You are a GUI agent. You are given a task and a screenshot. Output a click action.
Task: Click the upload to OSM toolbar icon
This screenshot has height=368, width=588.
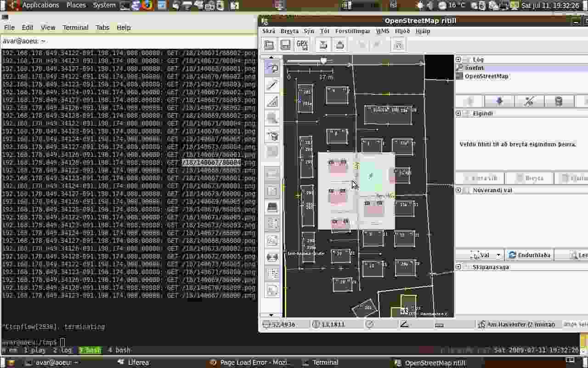pos(340,45)
